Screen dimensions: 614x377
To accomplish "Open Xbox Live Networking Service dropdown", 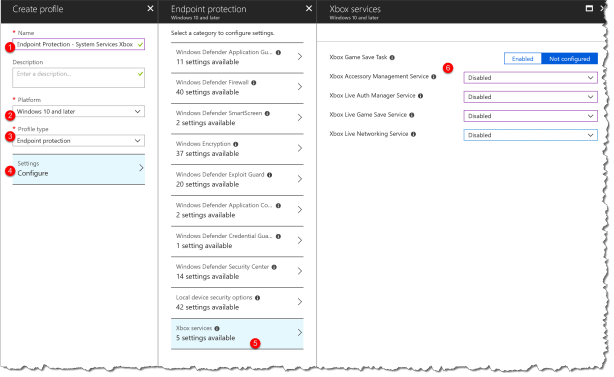I will (531, 135).
